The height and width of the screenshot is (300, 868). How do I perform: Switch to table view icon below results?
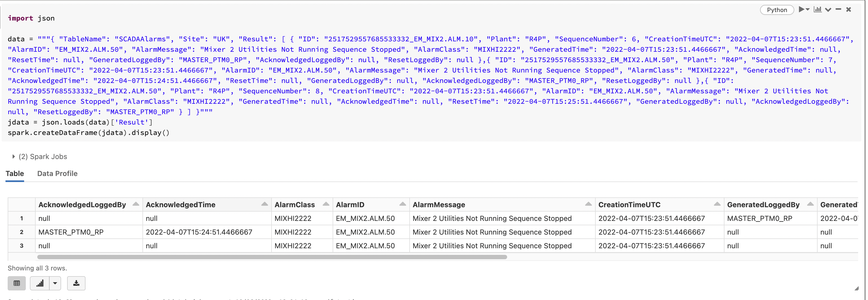(x=16, y=283)
